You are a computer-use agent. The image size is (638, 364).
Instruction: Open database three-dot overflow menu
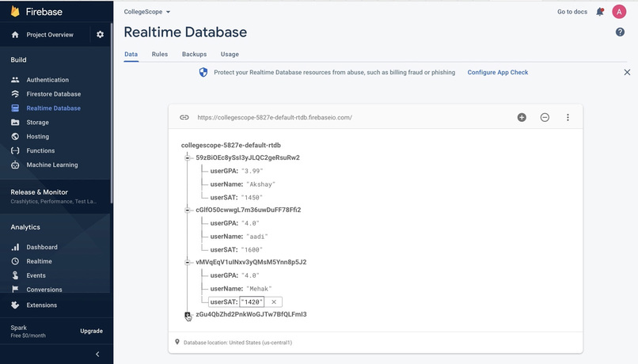coord(568,117)
